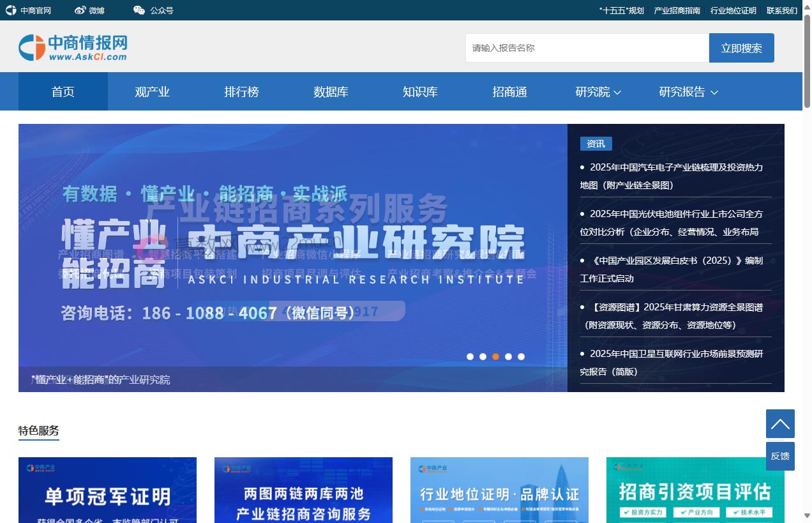Open the 招商通 menu item
This screenshot has width=812, height=523.
pos(509,91)
